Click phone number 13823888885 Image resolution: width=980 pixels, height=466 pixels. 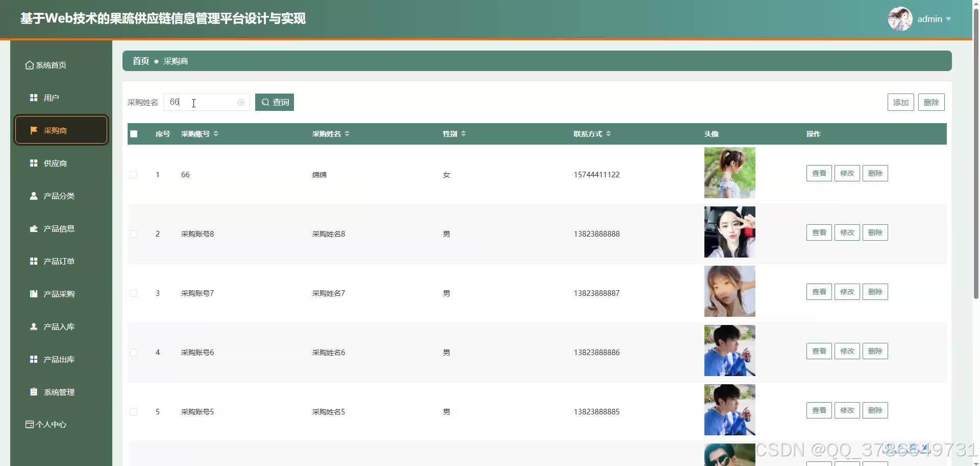(597, 412)
